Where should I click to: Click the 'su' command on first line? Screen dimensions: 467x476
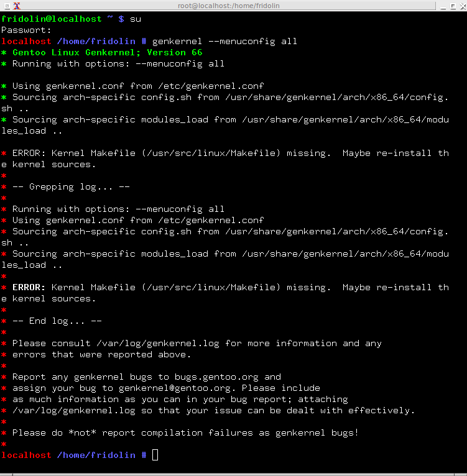136,19
